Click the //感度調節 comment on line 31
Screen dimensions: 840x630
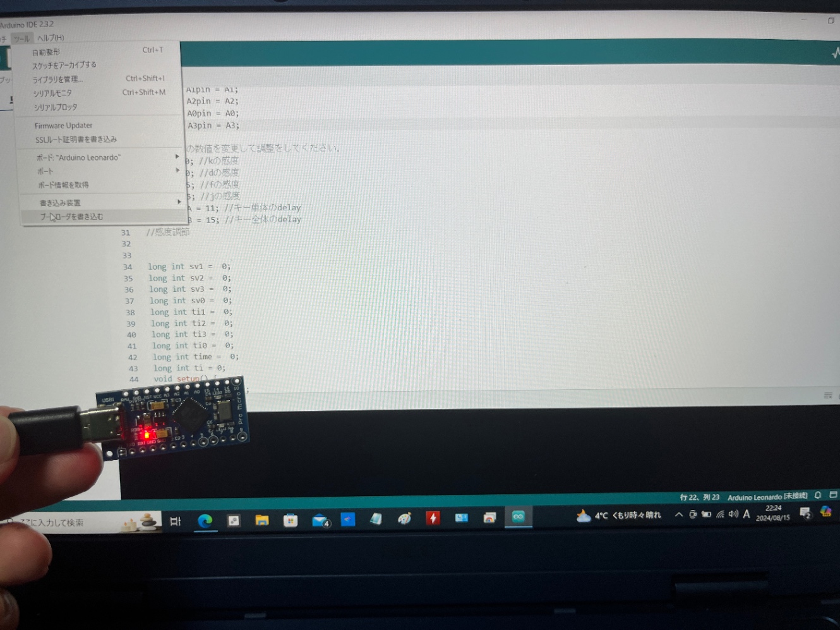point(168,232)
